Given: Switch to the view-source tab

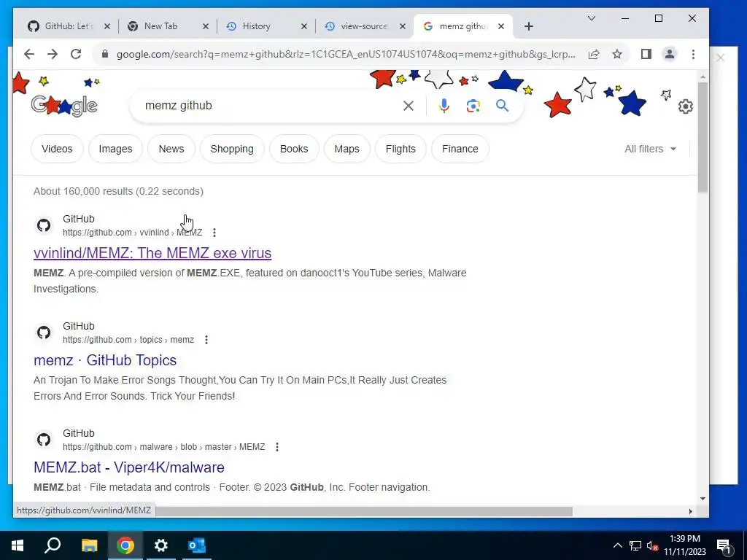Looking at the screenshot, I should pos(363,26).
